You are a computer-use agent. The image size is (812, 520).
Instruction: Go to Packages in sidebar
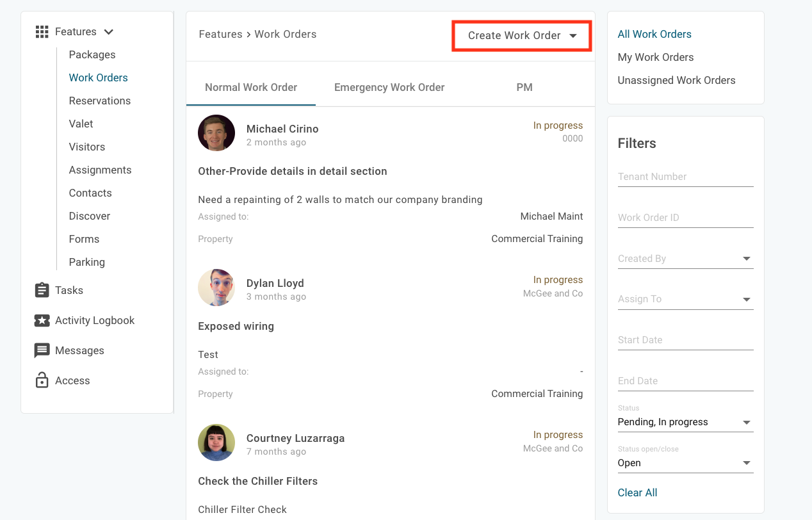coord(92,54)
